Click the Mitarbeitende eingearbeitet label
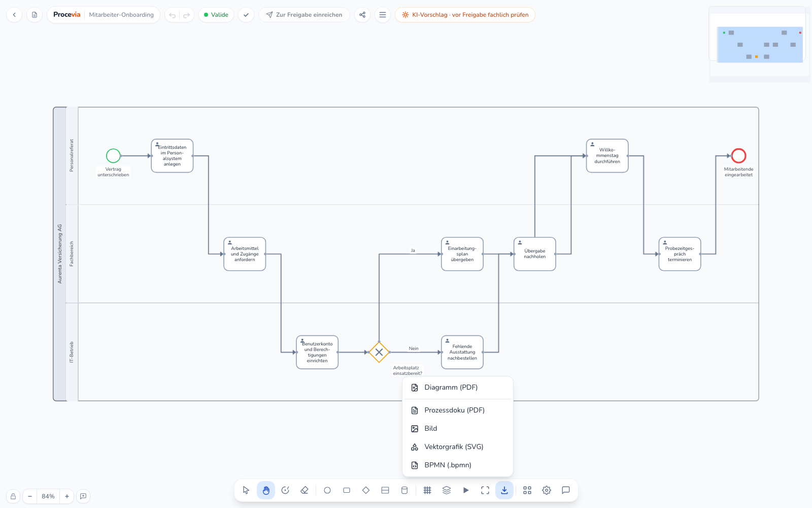This screenshot has width=812, height=508. coord(739,172)
